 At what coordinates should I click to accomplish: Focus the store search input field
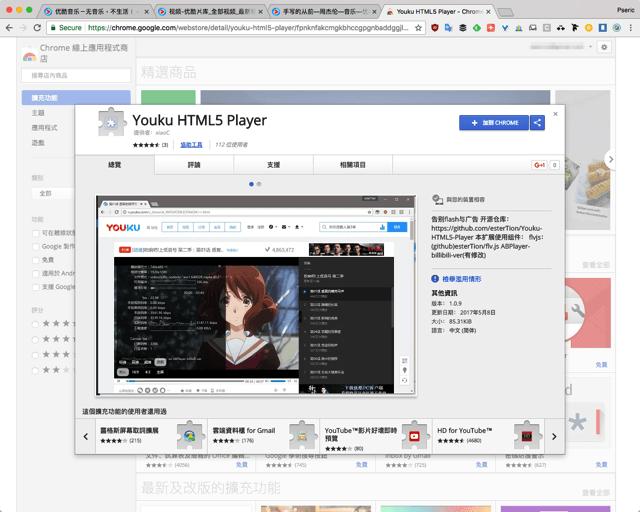click(x=76, y=76)
